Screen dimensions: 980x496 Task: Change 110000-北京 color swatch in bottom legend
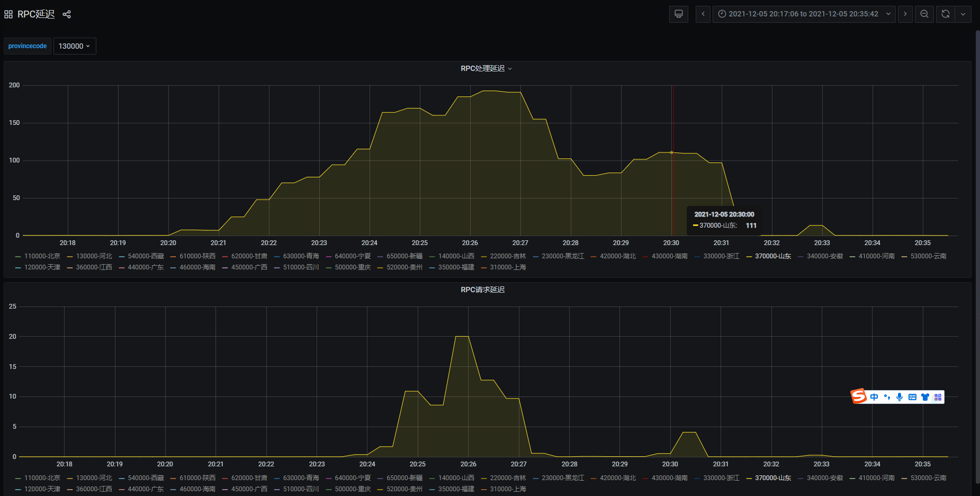coord(18,479)
